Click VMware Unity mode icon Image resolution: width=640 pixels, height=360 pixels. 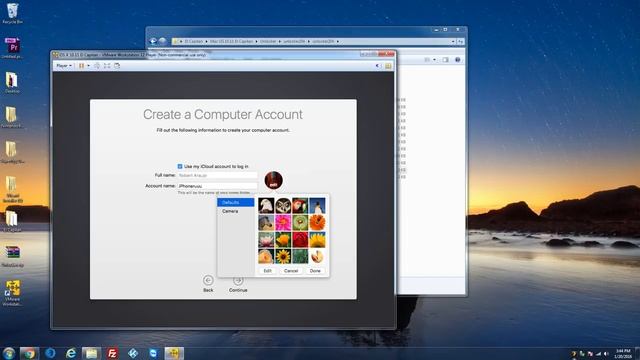pyautogui.click(x=117, y=66)
